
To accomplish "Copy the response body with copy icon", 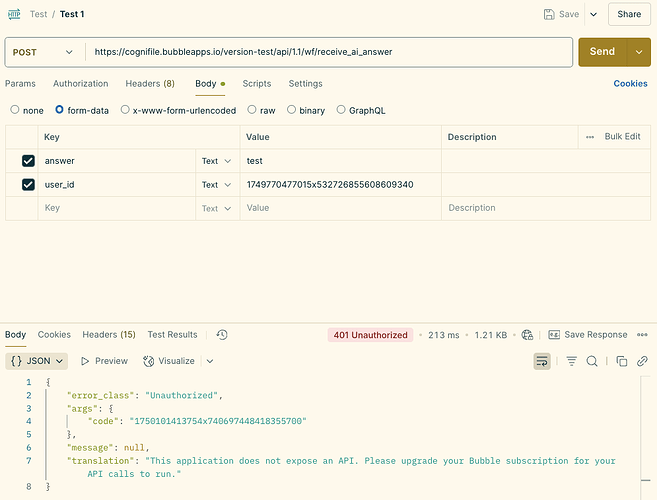I will (622, 361).
